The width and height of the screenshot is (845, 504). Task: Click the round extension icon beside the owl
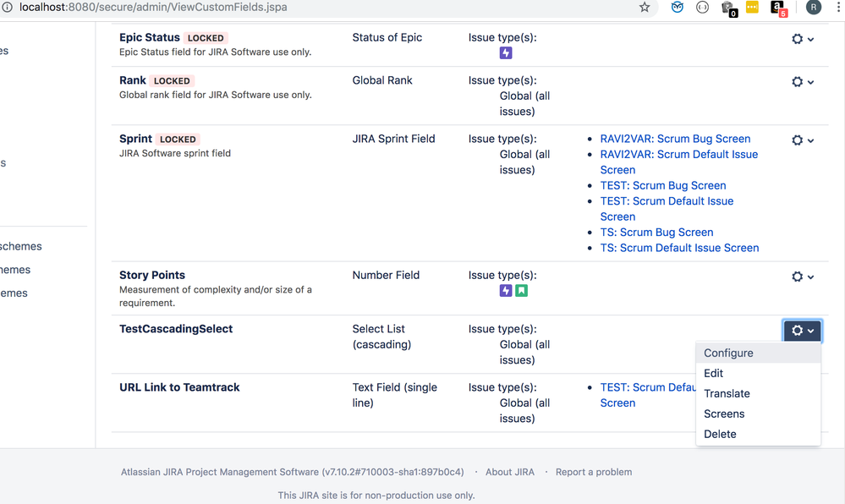click(702, 7)
